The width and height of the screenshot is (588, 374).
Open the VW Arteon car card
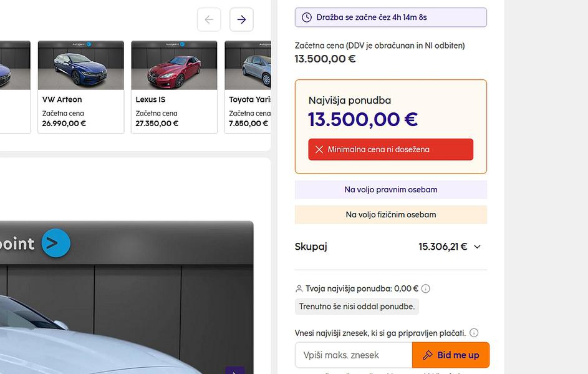[x=80, y=87]
